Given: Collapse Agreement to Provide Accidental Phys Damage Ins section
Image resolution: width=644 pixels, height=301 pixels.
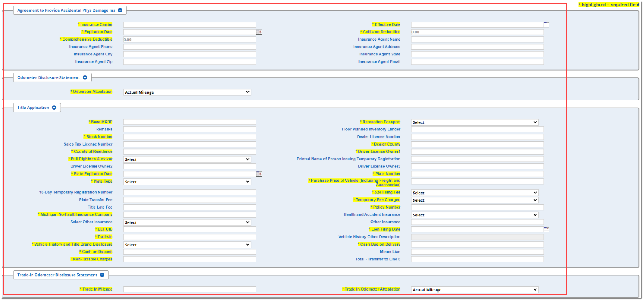Looking at the screenshot, I should (x=120, y=10).
